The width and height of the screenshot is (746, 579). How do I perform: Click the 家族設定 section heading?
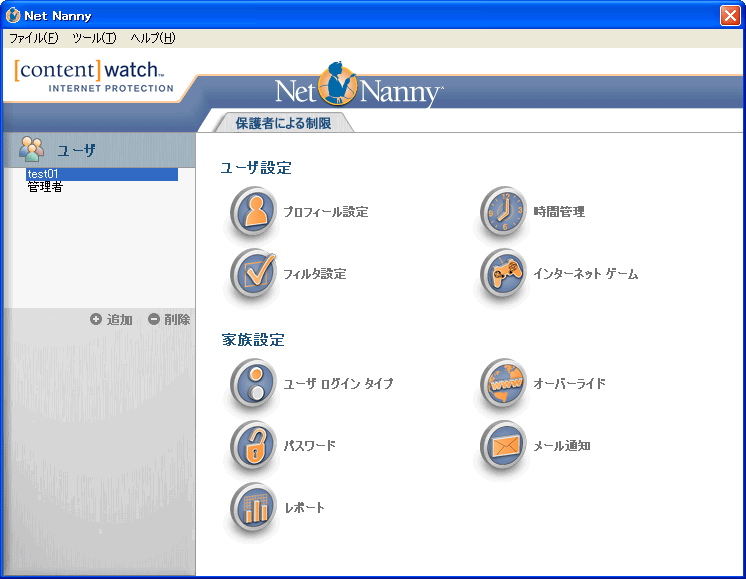(x=253, y=340)
